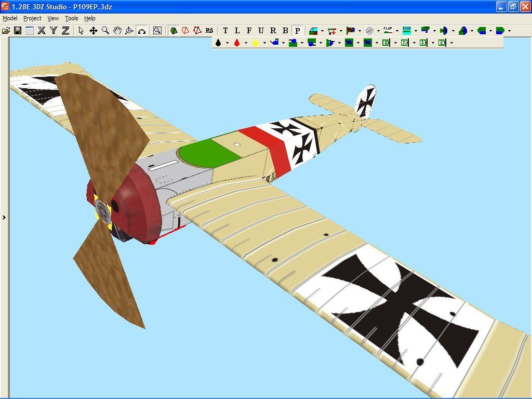
Task: Open the dropdown arrow beside the DIVE icon
Action: click(416, 31)
